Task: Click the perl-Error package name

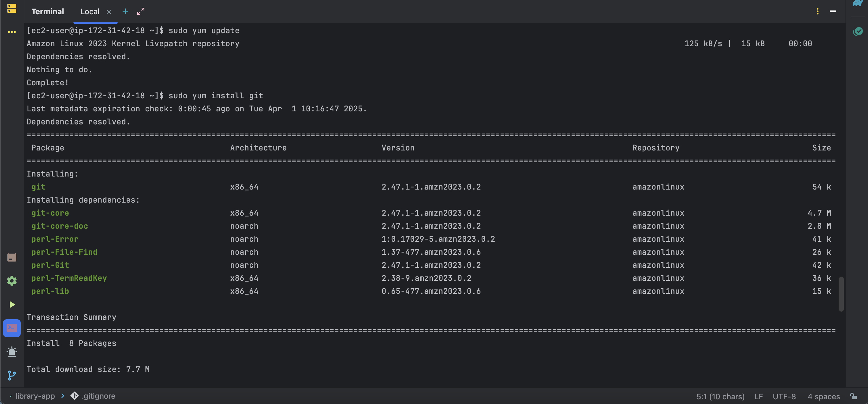Action: (55, 239)
